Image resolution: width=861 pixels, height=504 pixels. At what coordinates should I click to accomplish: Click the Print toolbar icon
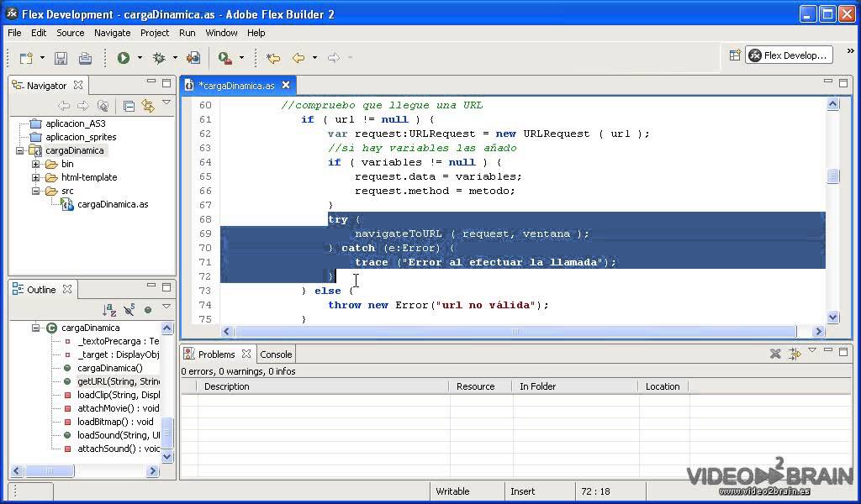pos(85,58)
